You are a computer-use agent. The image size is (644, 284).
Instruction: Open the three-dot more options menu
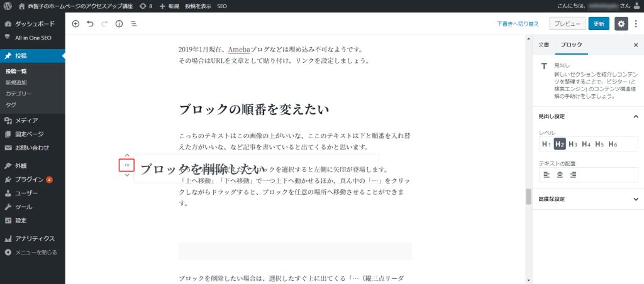(636, 24)
